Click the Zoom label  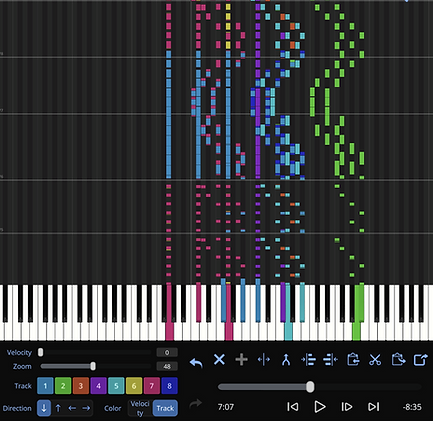[22, 366]
